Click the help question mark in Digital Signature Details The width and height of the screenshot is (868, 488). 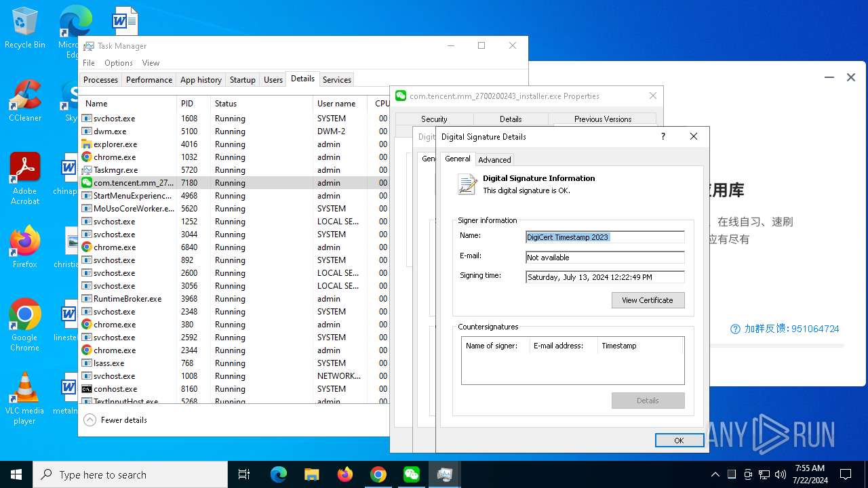click(663, 136)
